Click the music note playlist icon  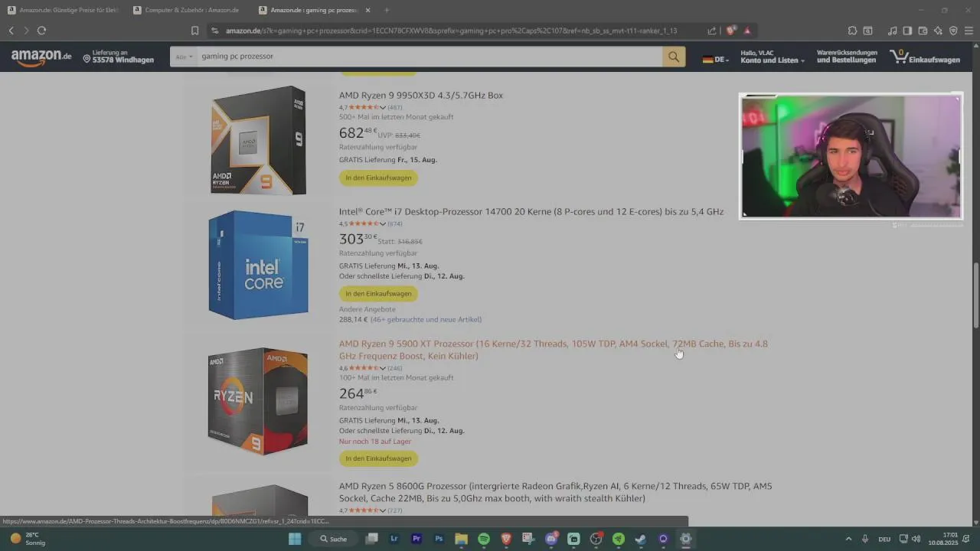pyautogui.click(x=892, y=31)
